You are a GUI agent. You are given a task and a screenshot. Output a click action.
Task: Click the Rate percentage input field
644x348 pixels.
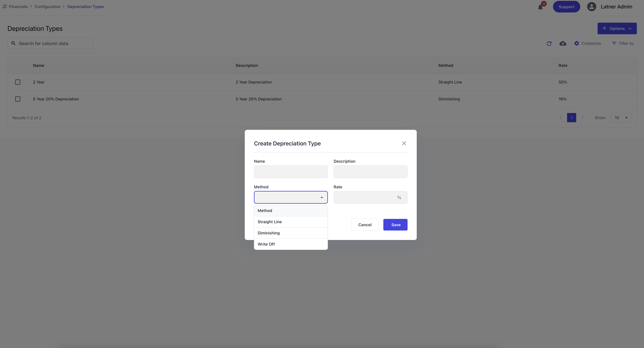point(365,197)
